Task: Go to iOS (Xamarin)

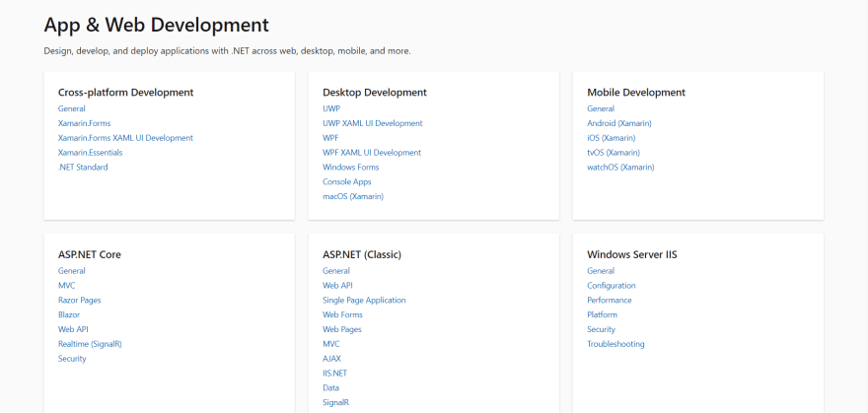Action: click(x=612, y=138)
